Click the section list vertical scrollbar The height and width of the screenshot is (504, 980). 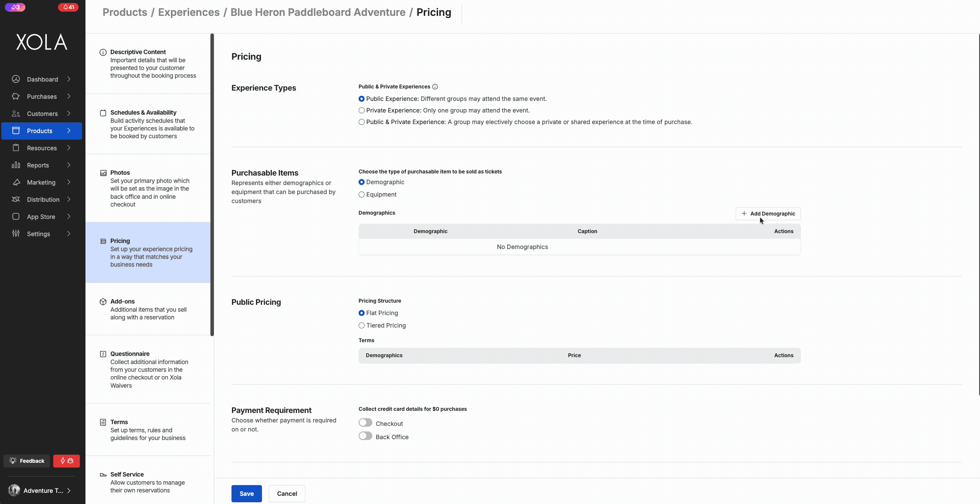[x=212, y=185]
